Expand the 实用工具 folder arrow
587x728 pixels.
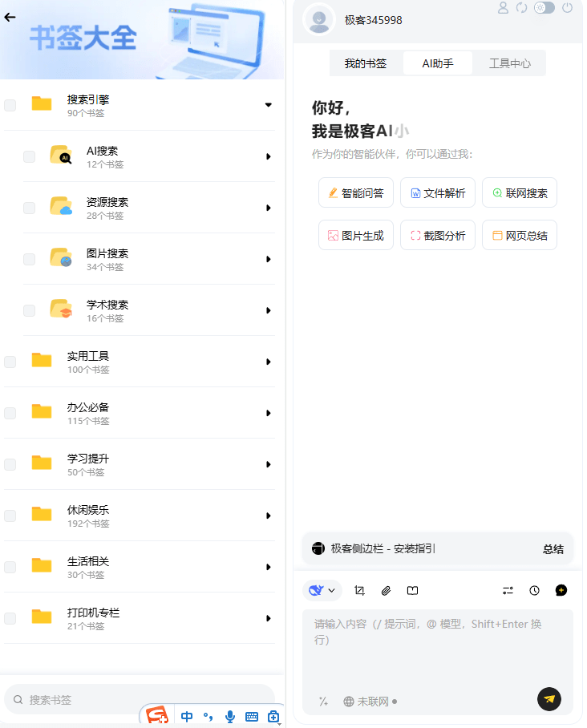click(269, 362)
